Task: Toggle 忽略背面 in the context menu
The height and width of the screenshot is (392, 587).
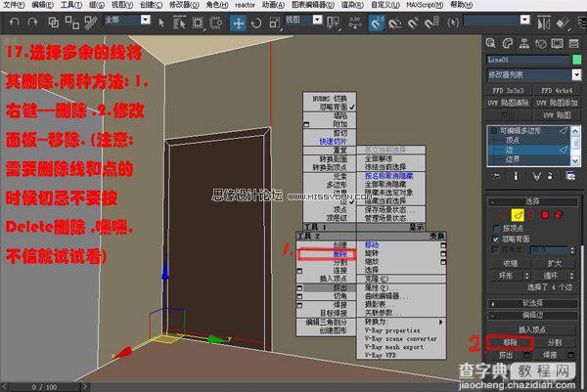Action: point(334,107)
